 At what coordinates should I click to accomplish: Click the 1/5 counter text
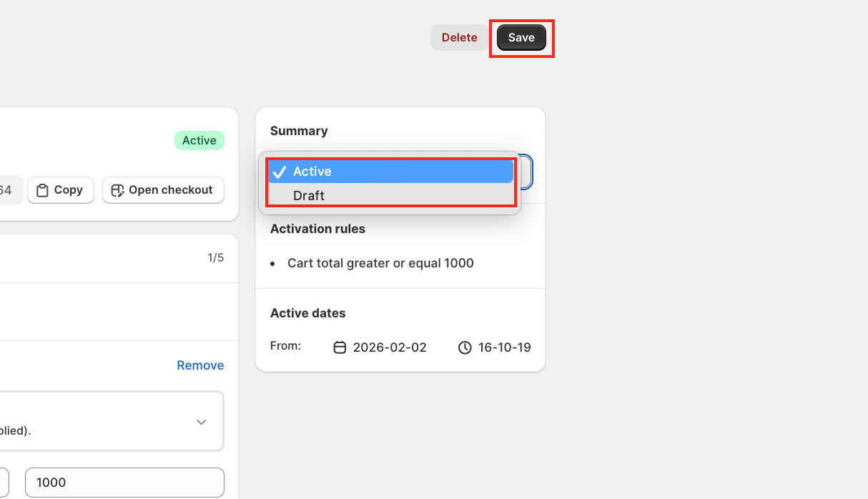[x=215, y=257]
